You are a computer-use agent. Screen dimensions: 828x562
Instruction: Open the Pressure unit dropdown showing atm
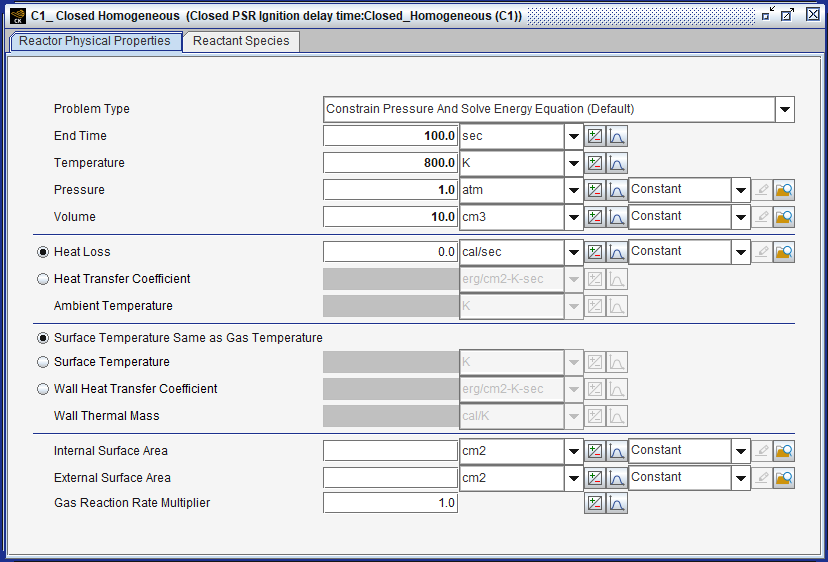tap(573, 191)
